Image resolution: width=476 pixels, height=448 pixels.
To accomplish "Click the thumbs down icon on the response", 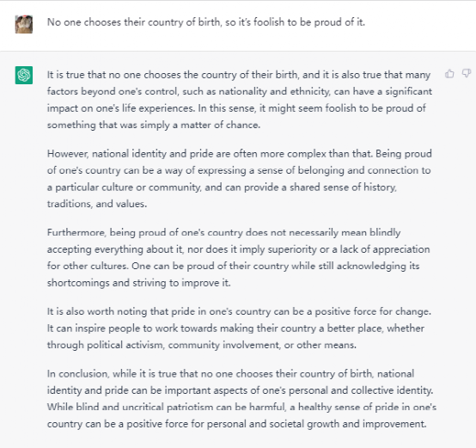I will click(x=467, y=73).
